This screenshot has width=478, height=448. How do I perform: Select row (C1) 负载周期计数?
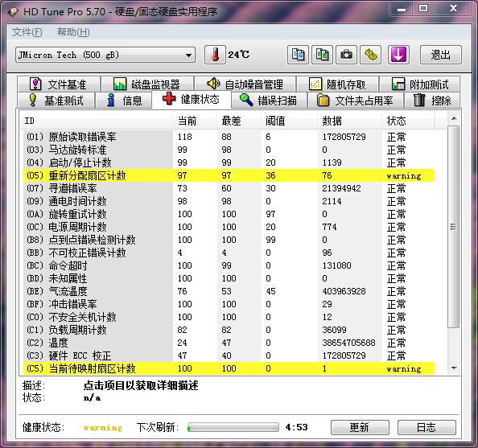(229, 330)
